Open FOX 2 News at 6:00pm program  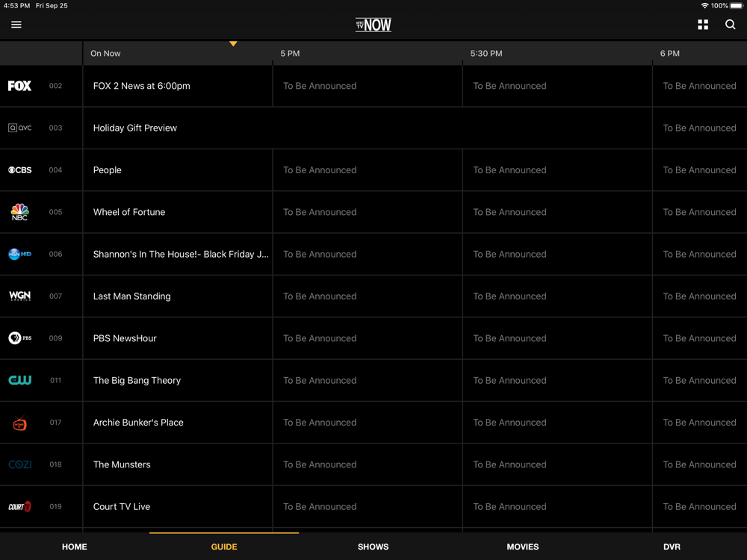pyautogui.click(x=178, y=86)
